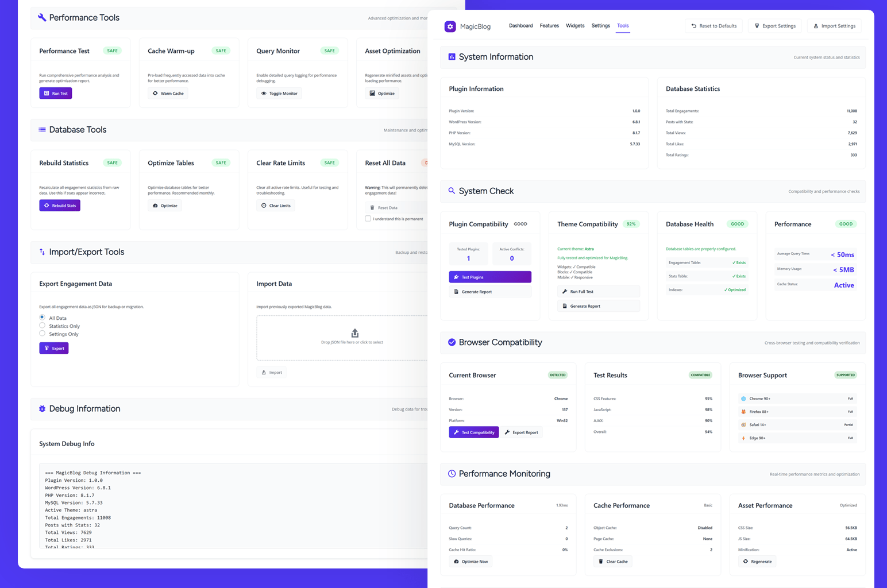This screenshot has height=588, width=887.
Task: Click the Test Plugins button
Action: pyautogui.click(x=490, y=277)
